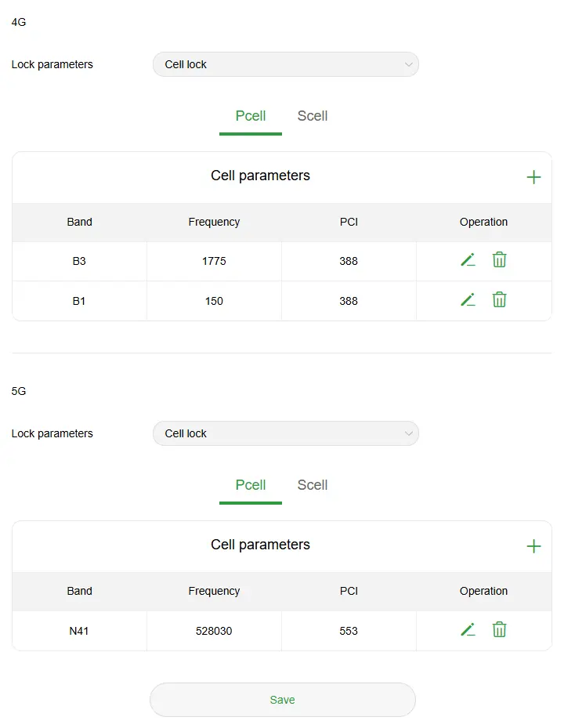This screenshot has width=575, height=728.
Task: Select PCI 553 cell in 5G table
Action: click(x=349, y=631)
